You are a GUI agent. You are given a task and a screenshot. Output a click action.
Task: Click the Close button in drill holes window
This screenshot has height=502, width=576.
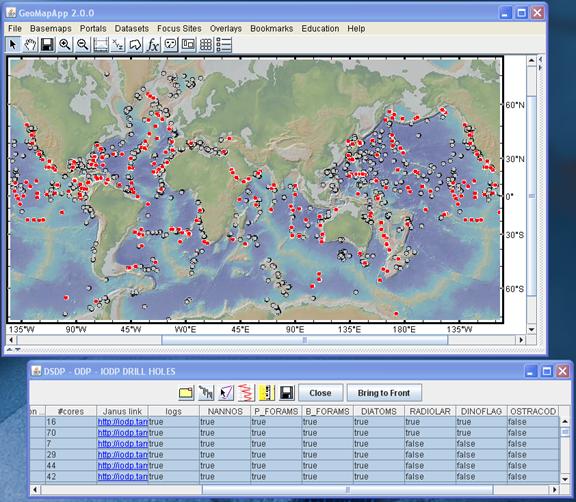pos(320,393)
